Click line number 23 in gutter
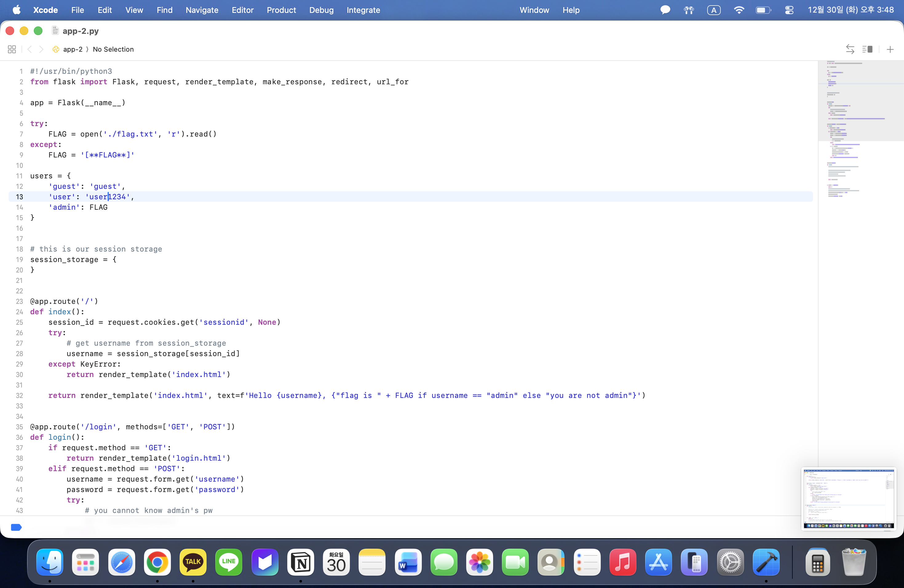This screenshot has height=588, width=904. coord(19,301)
